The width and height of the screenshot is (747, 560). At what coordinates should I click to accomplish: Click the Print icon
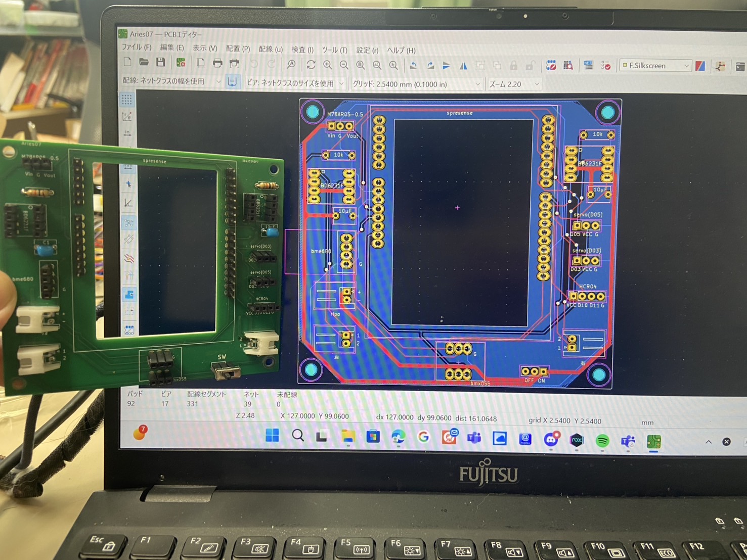[x=217, y=63]
